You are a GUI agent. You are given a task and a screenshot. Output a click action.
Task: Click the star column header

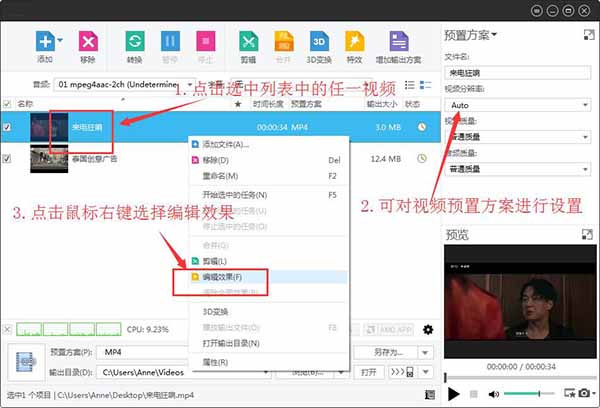pyautogui.click(x=238, y=104)
